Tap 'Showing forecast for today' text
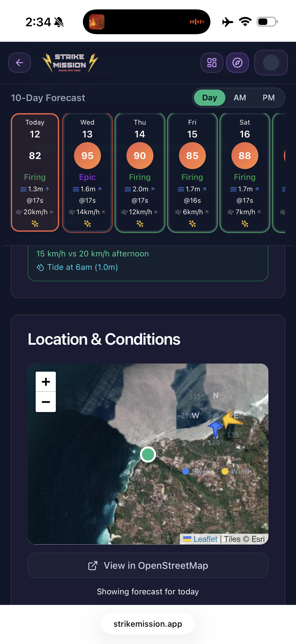This screenshot has width=296, height=644. click(148, 591)
